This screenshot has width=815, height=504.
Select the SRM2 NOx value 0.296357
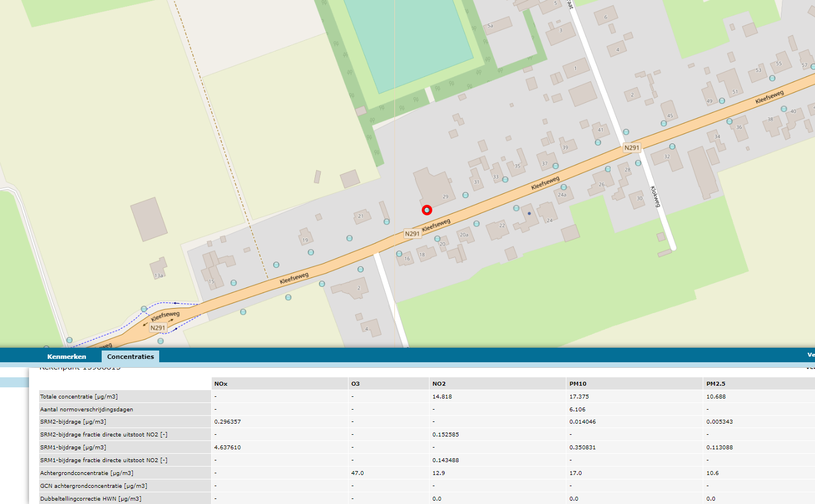point(227,422)
